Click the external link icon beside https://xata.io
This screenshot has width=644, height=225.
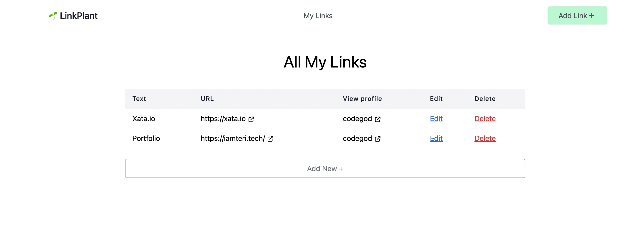(252, 119)
